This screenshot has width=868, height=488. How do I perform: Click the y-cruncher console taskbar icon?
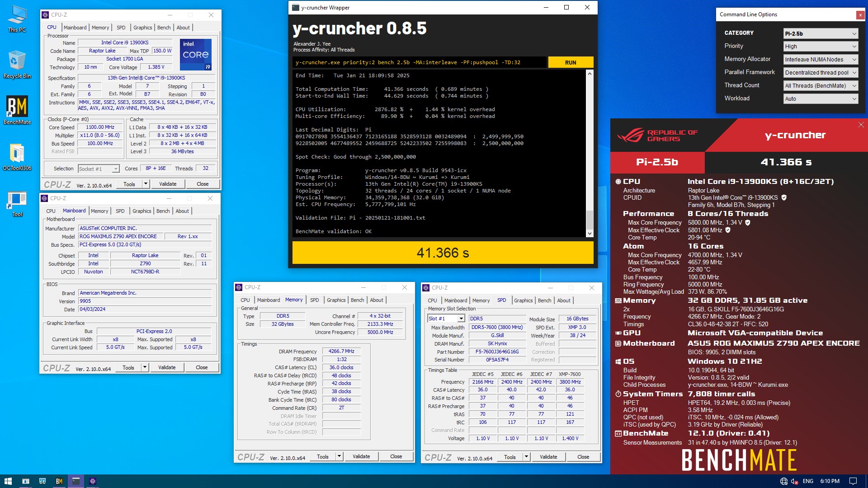[76, 481]
